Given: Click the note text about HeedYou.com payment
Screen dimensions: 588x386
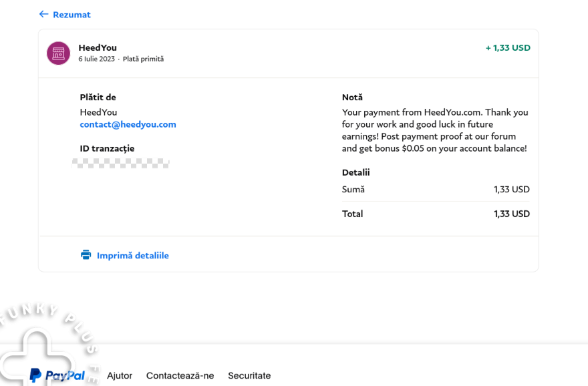Looking at the screenshot, I should coord(435,130).
